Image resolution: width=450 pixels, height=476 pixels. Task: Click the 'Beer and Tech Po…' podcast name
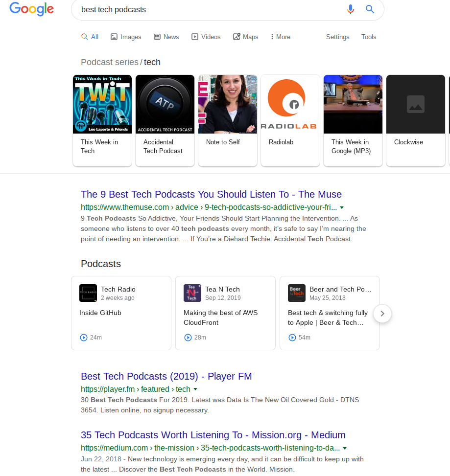(340, 289)
